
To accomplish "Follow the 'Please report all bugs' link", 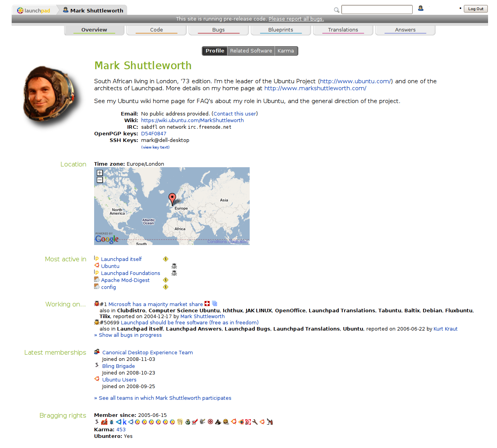I will click(x=296, y=19).
